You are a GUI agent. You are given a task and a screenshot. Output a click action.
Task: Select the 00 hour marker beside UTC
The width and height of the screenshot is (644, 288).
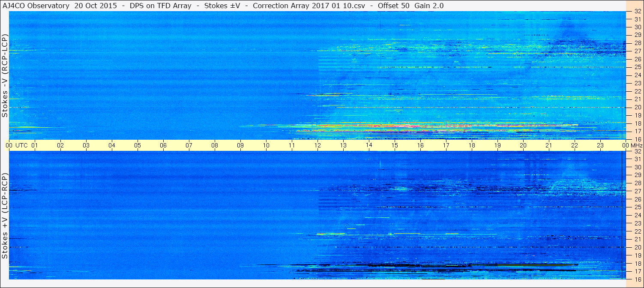click(9, 145)
